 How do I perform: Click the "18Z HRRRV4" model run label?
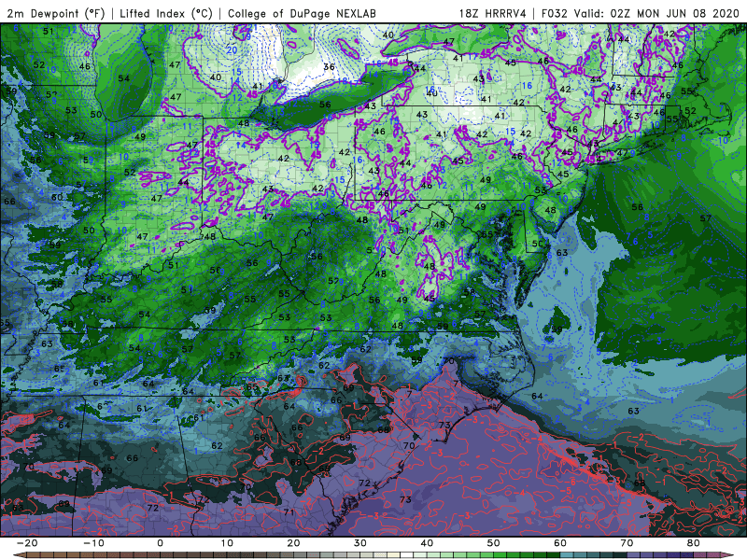[x=493, y=13]
